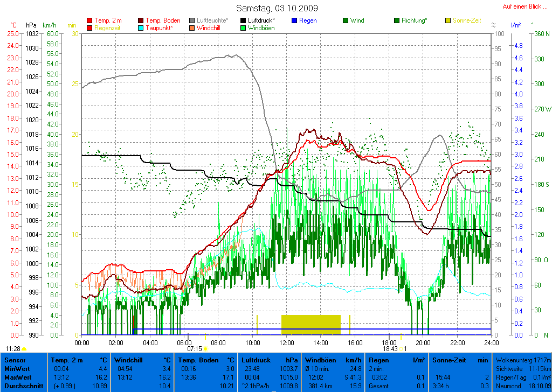Screen dimensions: 552x392
Task: Click the red Temp. 2 m legend swatch
Action: [x=89, y=20]
